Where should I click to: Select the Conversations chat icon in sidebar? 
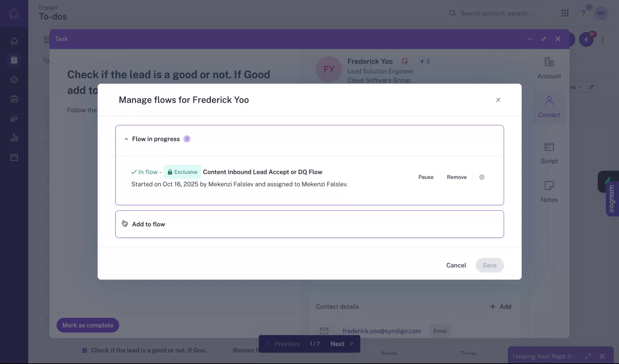point(14,80)
